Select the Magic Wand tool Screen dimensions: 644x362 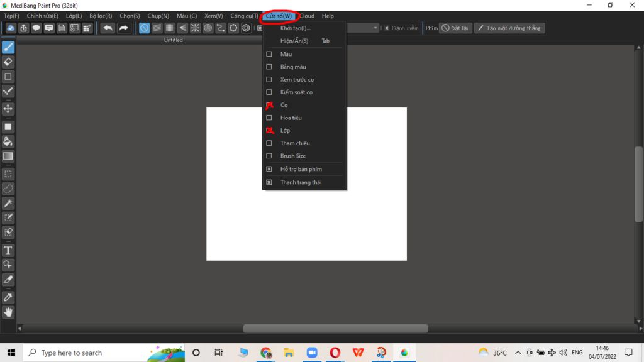[x=8, y=203]
